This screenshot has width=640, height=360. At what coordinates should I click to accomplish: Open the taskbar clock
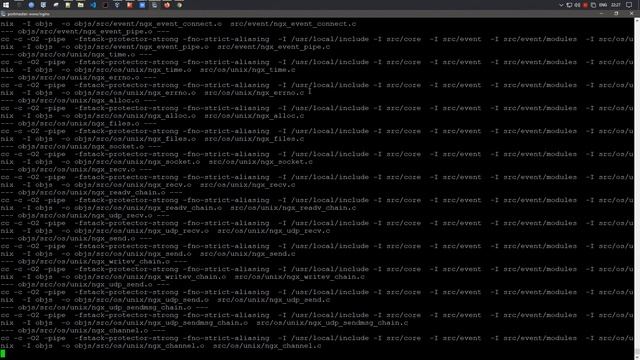(x=616, y=5)
